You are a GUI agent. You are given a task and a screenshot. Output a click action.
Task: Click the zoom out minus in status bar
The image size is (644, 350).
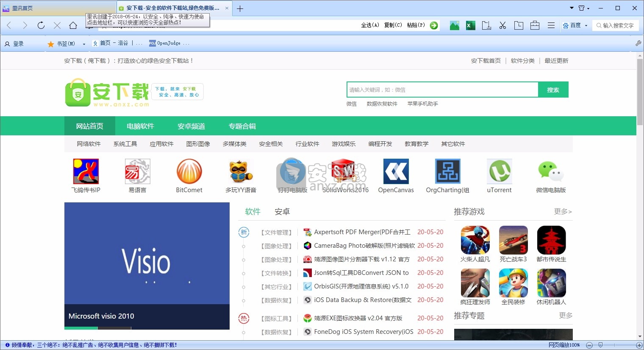coord(589,345)
